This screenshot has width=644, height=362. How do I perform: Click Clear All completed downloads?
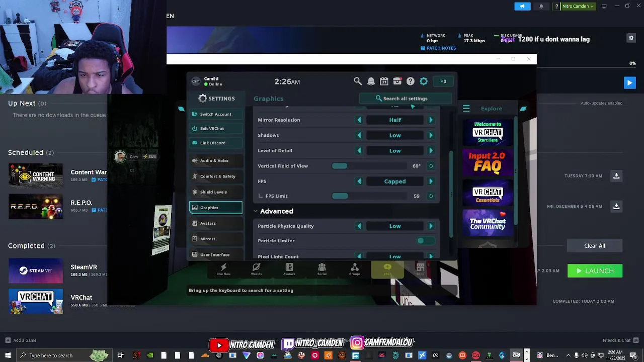click(x=594, y=246)
